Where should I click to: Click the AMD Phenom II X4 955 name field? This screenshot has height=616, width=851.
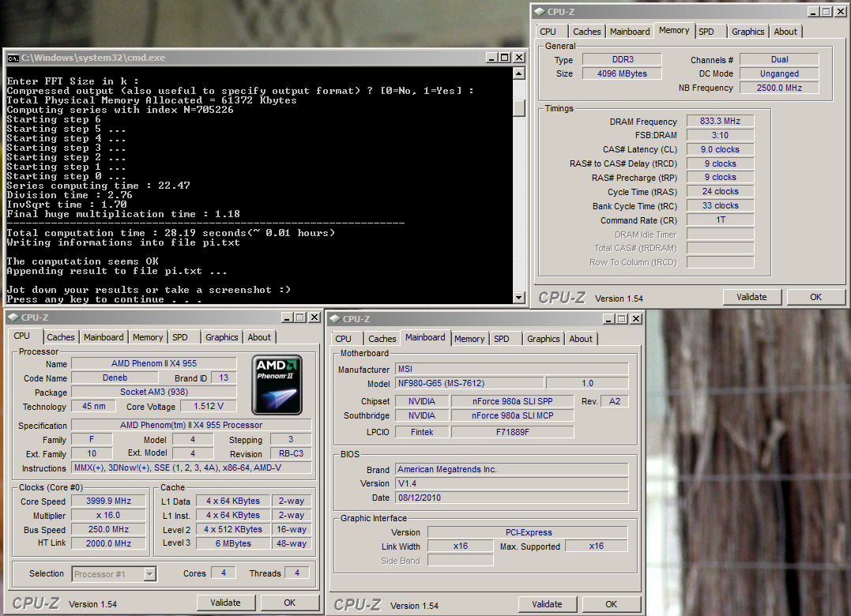pos(154,364)
